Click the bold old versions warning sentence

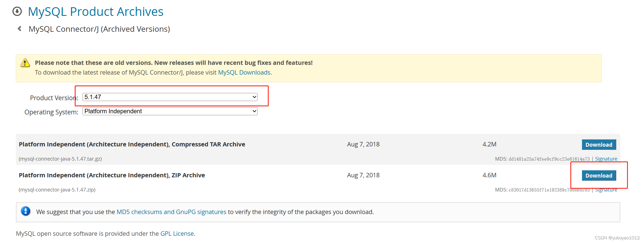(174, 63)
